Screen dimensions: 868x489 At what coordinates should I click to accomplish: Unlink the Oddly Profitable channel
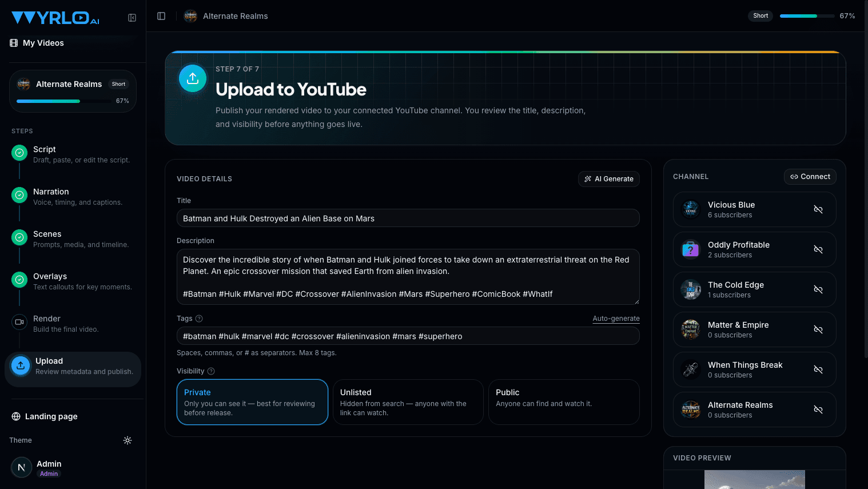[818, 249]
